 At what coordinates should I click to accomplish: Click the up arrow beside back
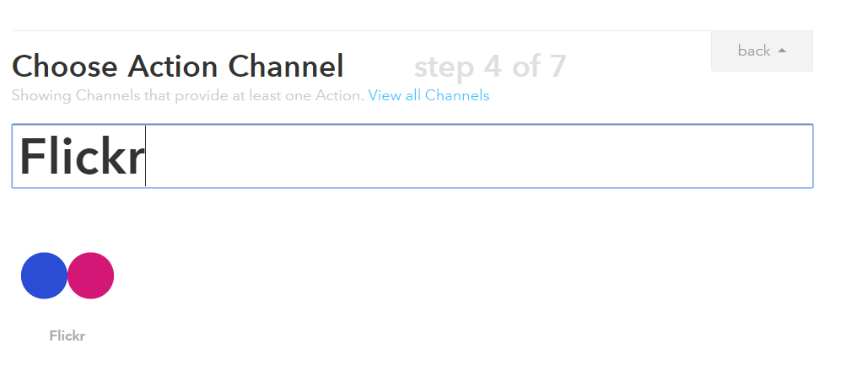[782, 51]
